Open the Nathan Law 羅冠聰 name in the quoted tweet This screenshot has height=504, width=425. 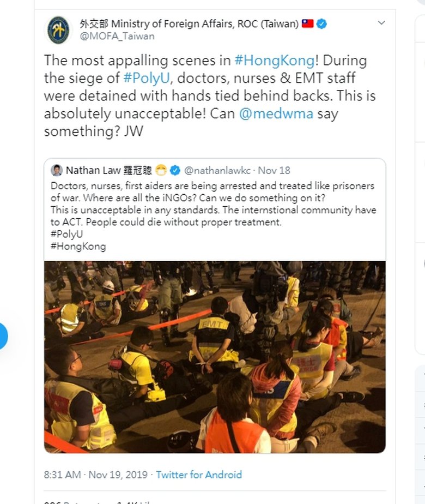coord(109,171)
